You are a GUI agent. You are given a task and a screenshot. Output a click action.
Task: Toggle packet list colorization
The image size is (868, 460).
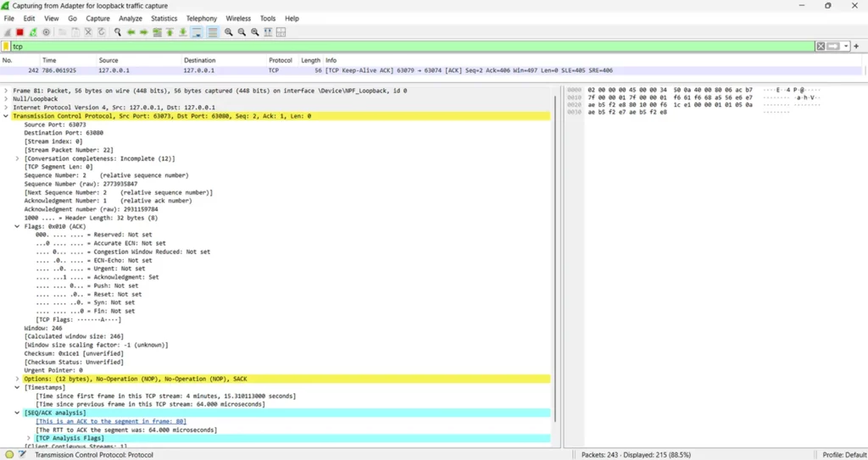[x=213, y=32]
